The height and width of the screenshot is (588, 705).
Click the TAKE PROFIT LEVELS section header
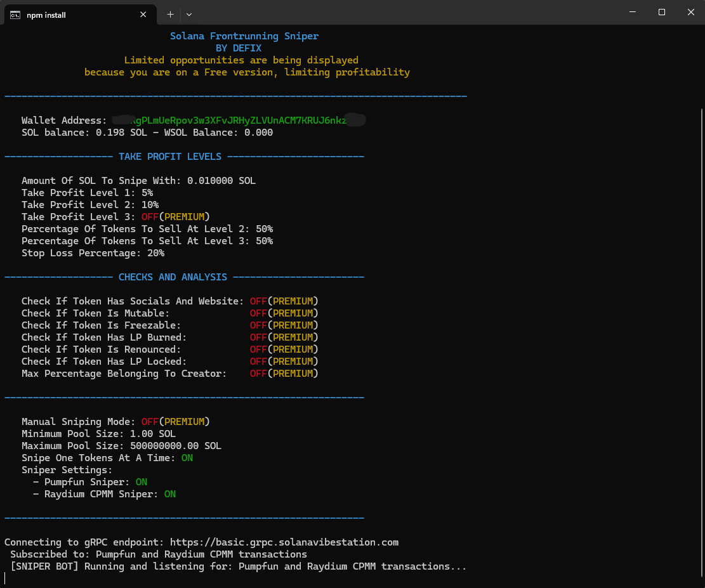click(170, 157)
